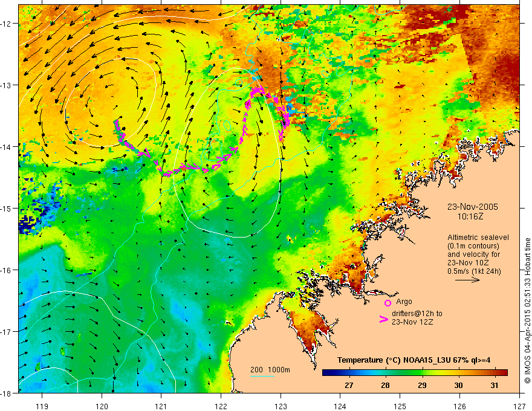Viewport: 532px width, 411px height.
Task: Click the color bar tick label '30'
Action: [458, 385]
